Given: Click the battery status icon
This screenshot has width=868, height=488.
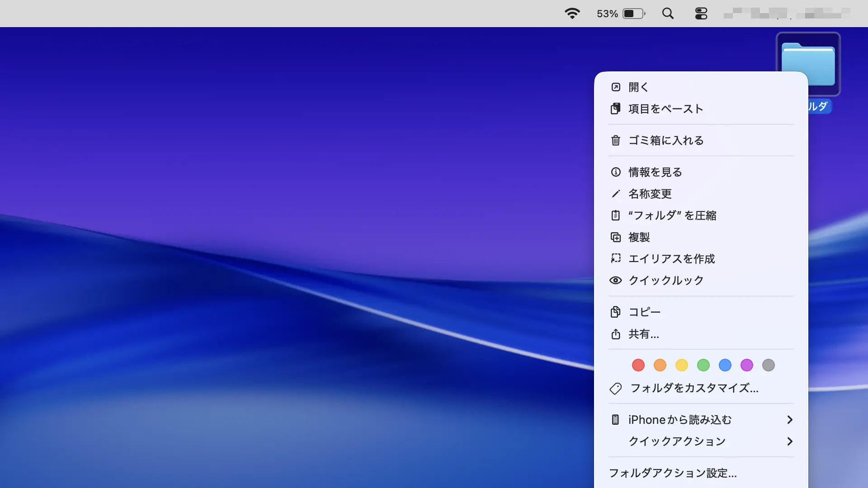Looking at the screenshot, I should [634, 14].
